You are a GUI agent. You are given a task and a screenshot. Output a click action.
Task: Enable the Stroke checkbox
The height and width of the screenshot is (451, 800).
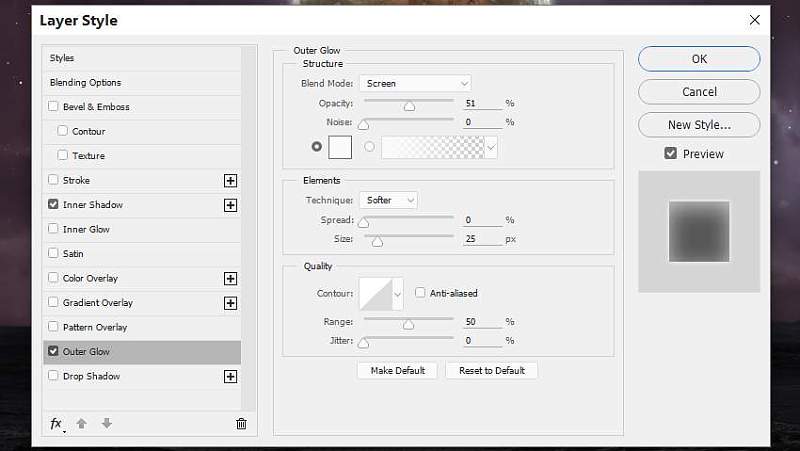(53, 180)
